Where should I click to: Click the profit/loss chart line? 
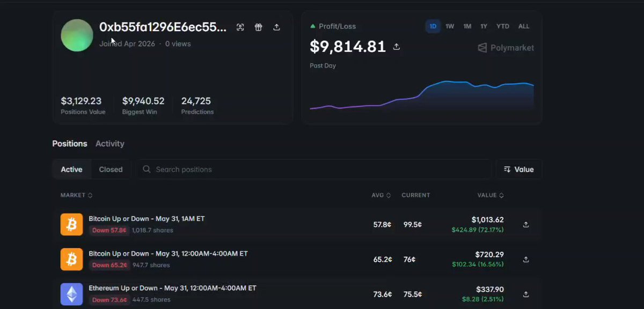pos(422,95)
